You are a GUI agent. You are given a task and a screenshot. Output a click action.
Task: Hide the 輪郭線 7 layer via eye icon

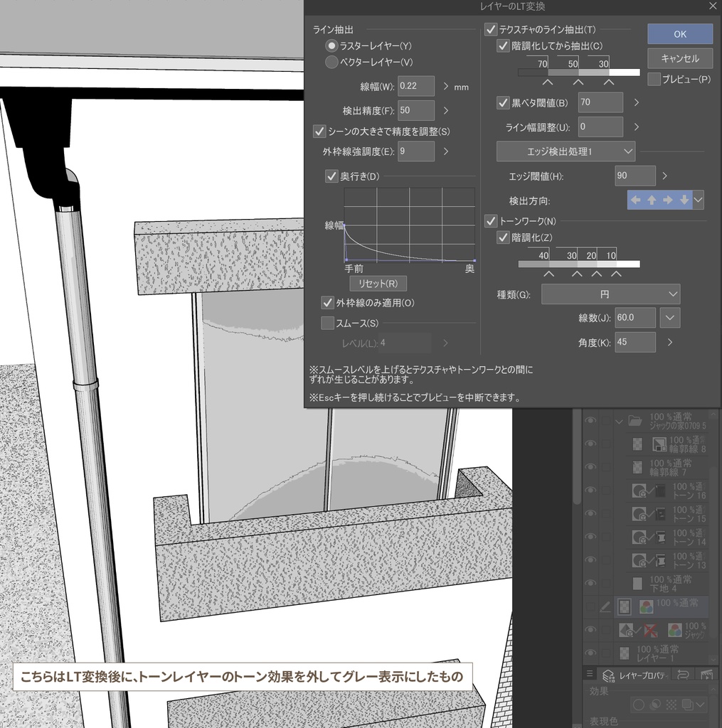pos(590,466)
